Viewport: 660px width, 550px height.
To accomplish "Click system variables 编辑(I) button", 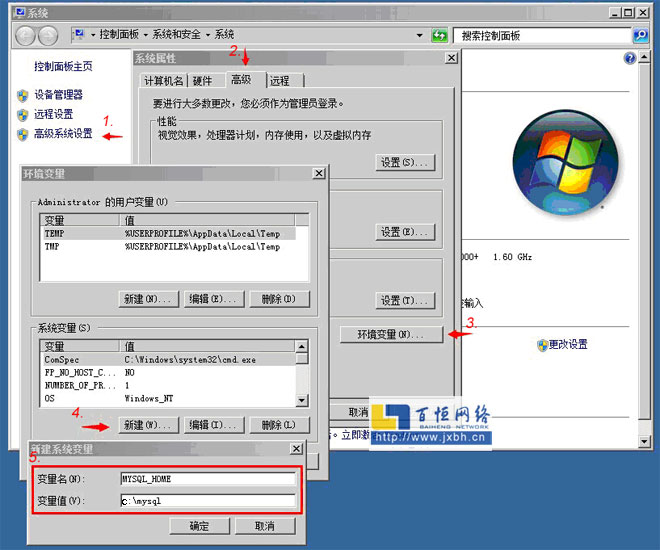I will click(x=214, y=425).
